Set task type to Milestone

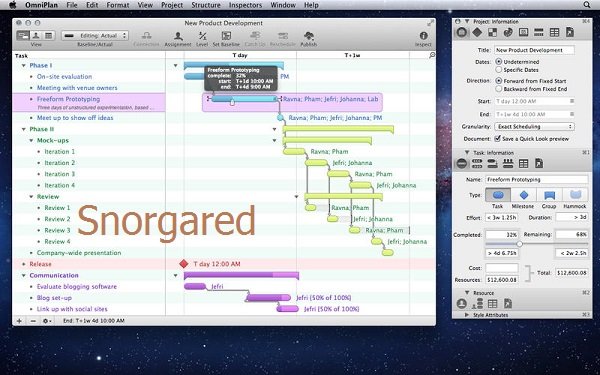click(523, 195)
